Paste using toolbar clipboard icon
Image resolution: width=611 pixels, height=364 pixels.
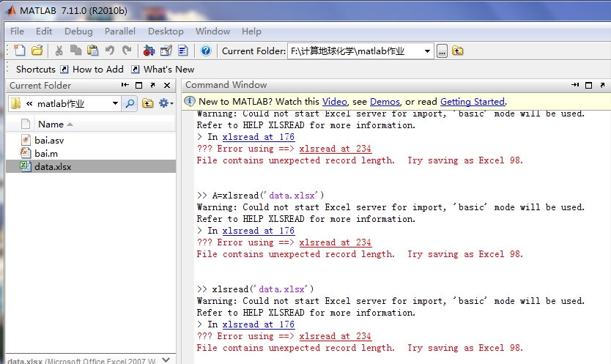coord(93,51)
